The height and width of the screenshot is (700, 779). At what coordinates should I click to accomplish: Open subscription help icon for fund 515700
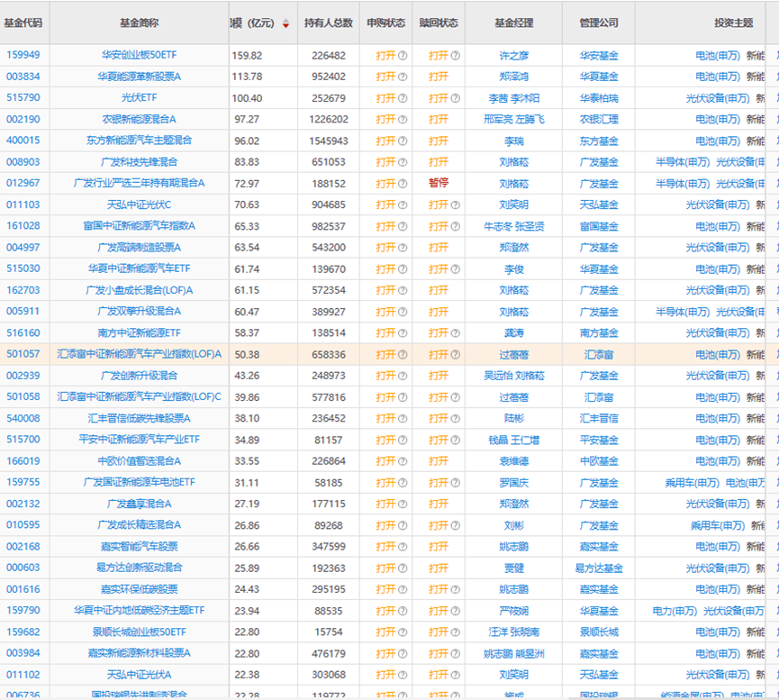coord(403,441)
